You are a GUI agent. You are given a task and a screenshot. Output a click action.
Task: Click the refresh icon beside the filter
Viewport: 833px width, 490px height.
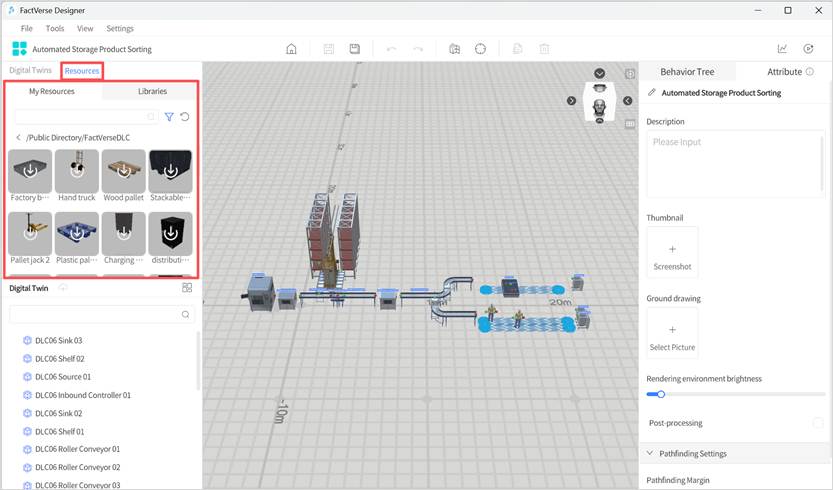click(x=185, y=117)
